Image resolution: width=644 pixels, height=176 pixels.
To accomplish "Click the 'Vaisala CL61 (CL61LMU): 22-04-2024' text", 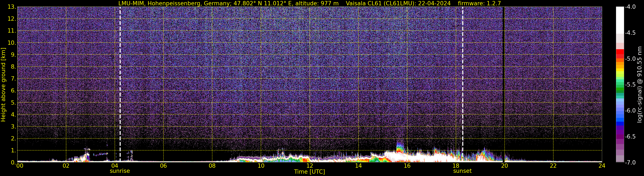I will [398, 3].
